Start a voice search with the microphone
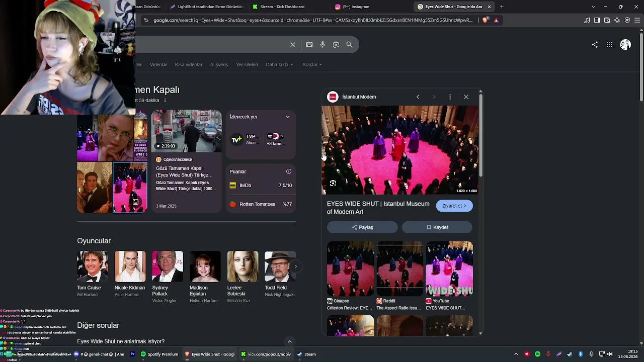The height and width of the screenshot is (362, 644). coord(323,44)
